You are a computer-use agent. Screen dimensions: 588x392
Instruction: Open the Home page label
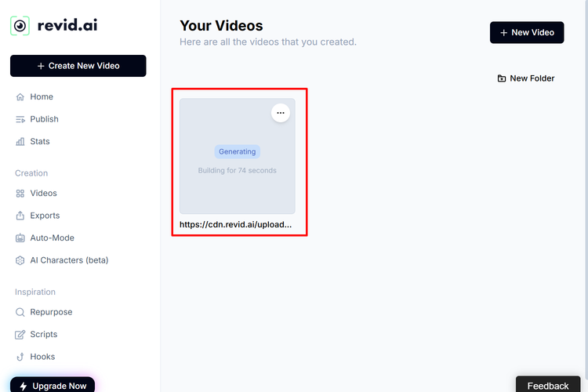[x=42, y=96]
